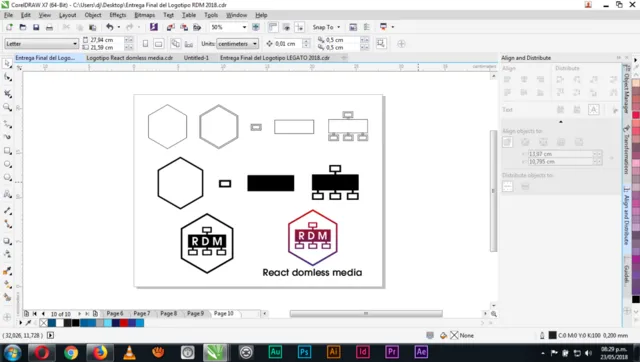Screen dimensions: 640x362
Task: Select the no-fill swatch in document palette
Action: coord(44,323)
